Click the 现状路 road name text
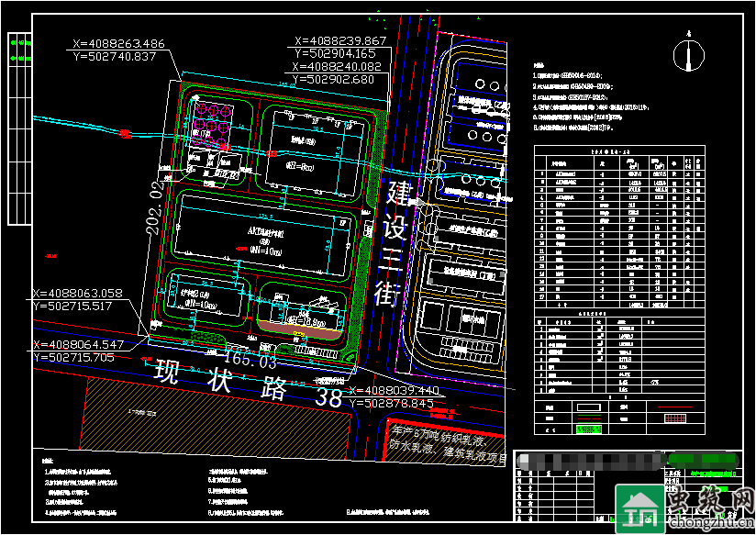 coord(220,378)
